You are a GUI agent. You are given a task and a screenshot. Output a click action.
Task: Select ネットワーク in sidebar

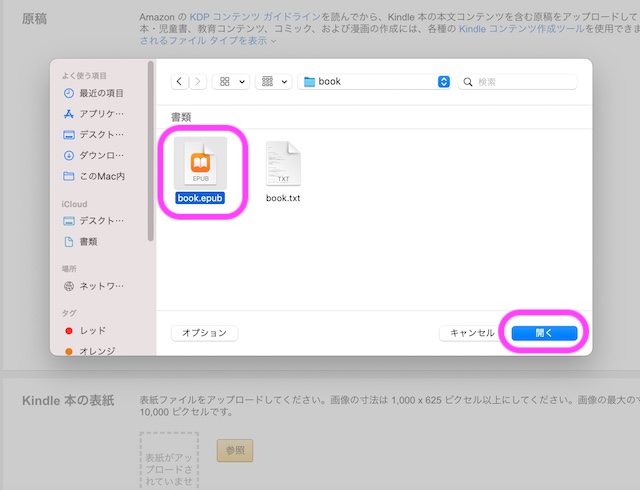pos(100,286)
